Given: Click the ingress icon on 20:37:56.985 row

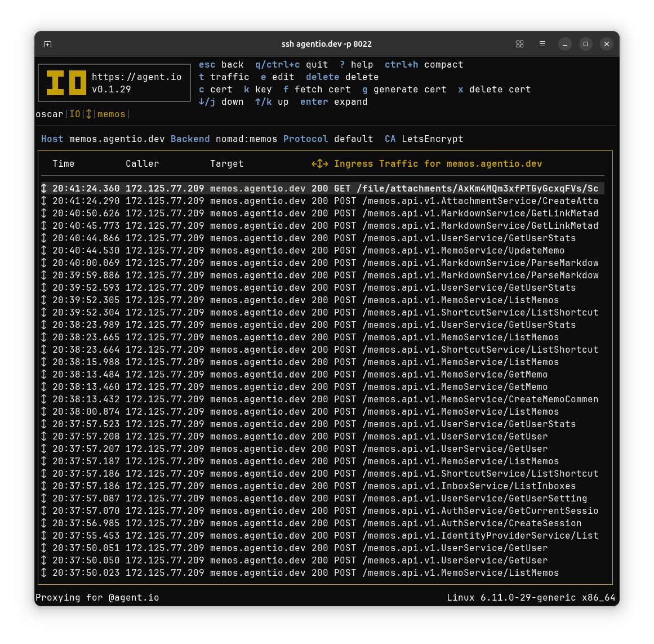Looking at the screenshot, I should click(44, 523).
